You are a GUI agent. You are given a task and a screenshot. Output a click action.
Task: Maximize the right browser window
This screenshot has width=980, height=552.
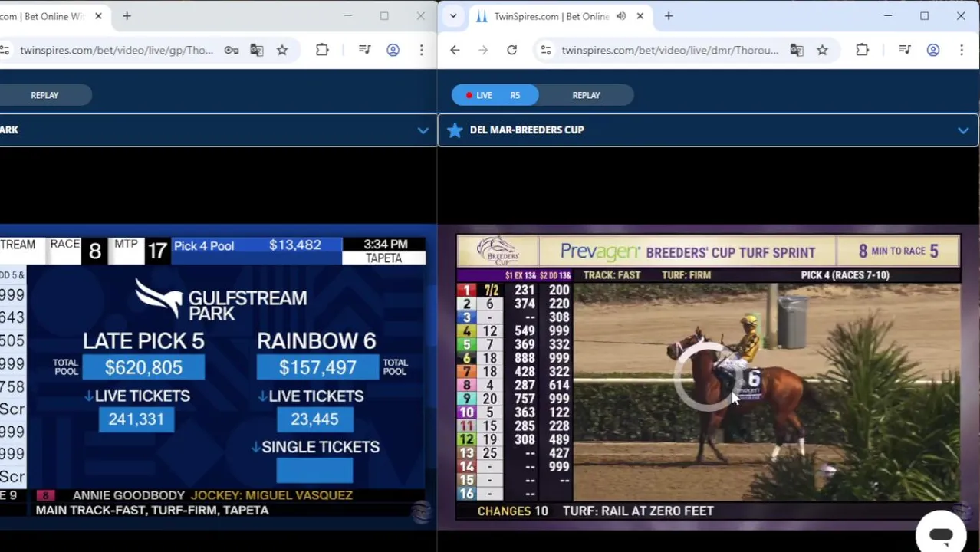(924, 16)
